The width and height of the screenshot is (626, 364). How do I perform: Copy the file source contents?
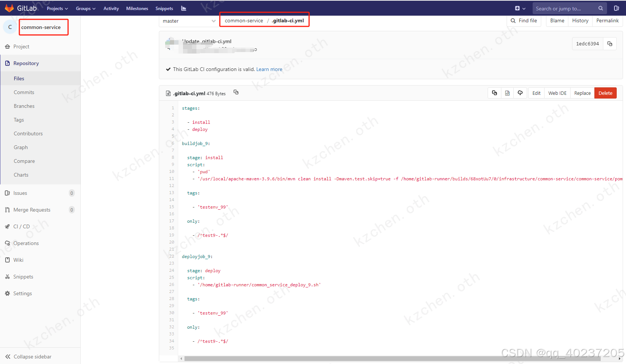click(x=494, y=93)
